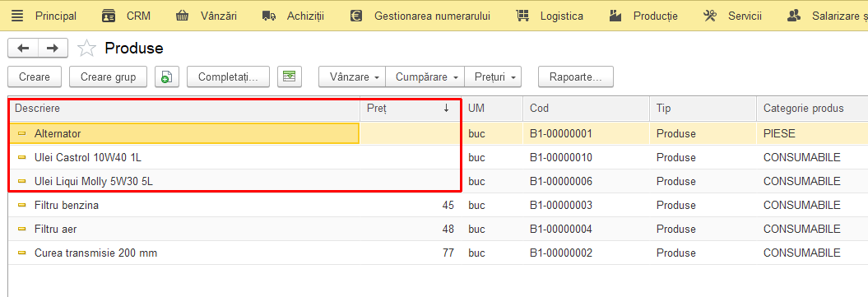Click the copy-create document icon with green plus
The image size is (868, 297).
167,77
